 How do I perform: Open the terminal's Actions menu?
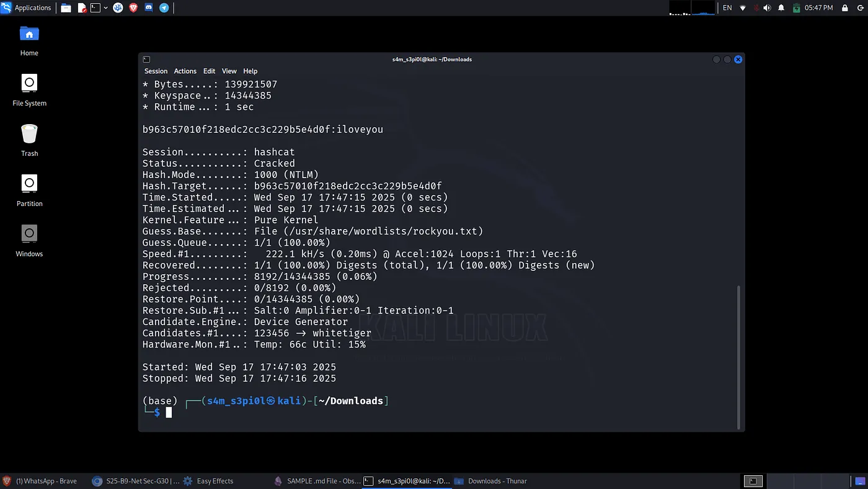(185, 71)
